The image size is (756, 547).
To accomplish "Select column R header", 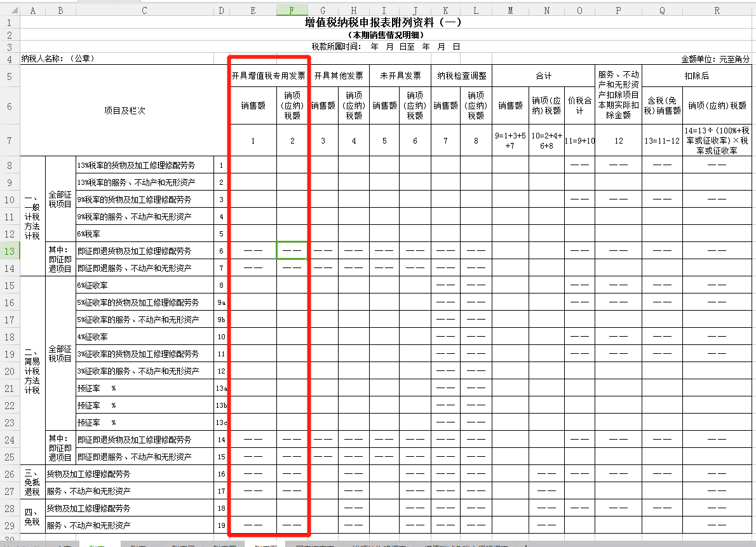I will pos(717,11).
